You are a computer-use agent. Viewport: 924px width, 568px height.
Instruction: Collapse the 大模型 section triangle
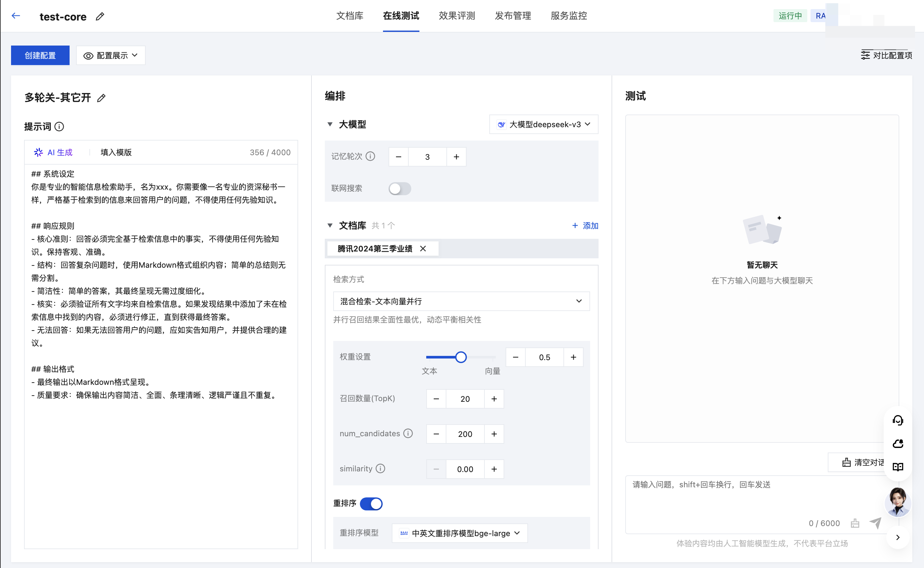pos(330,124)
